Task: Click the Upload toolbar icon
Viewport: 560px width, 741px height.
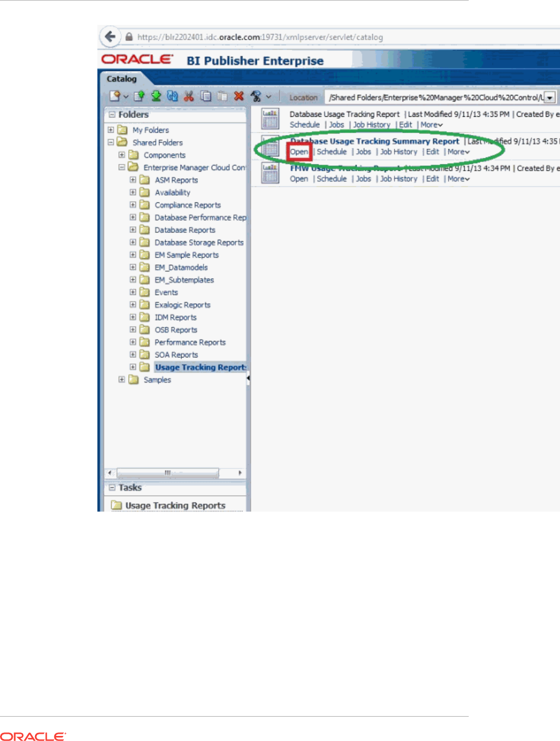Action: pos(139,96)
